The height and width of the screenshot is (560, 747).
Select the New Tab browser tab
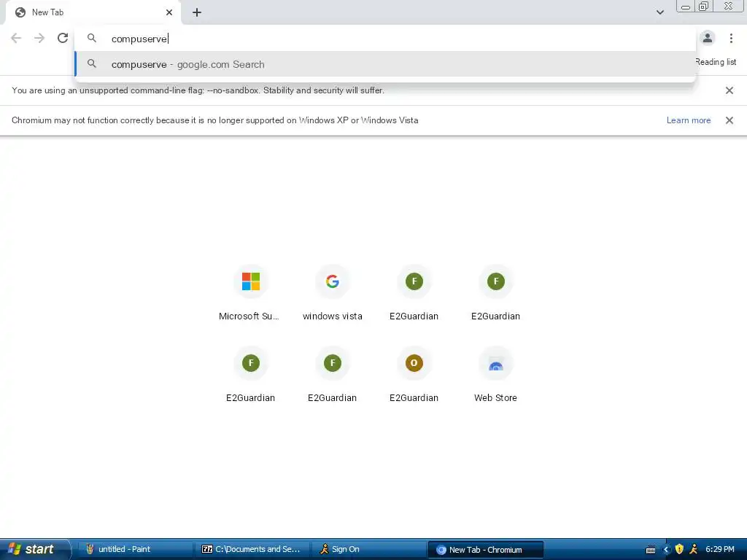point(93,12)
